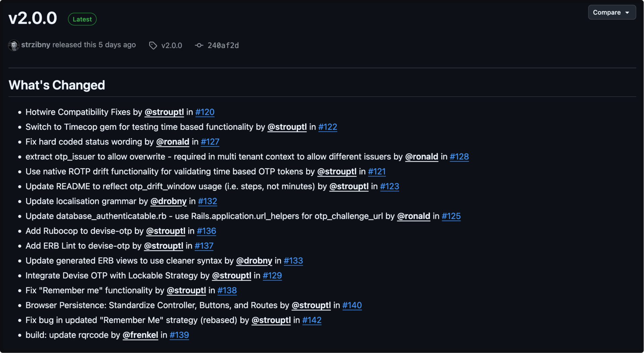Image resolution: width=644 pixels, height=353 pixels.
Task: Open pull request #142
Action: coord(312,320)
